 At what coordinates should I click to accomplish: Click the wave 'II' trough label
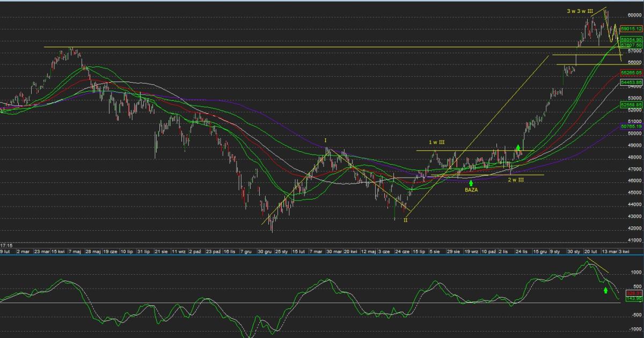tap(405, 220)
